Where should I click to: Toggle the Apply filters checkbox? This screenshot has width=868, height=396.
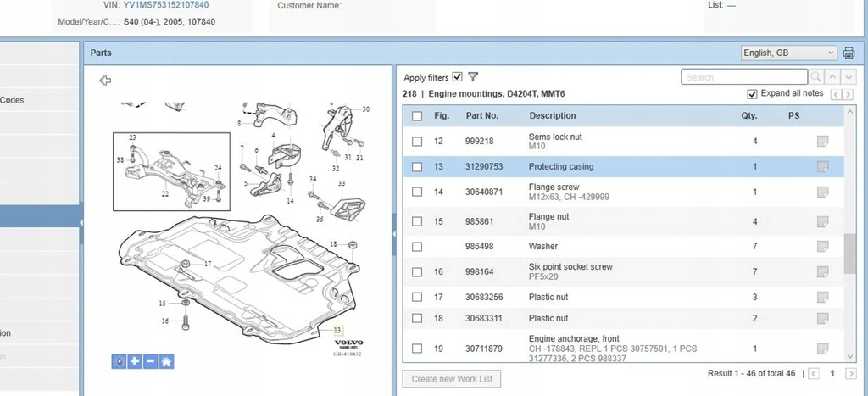[x=457, y=77]
